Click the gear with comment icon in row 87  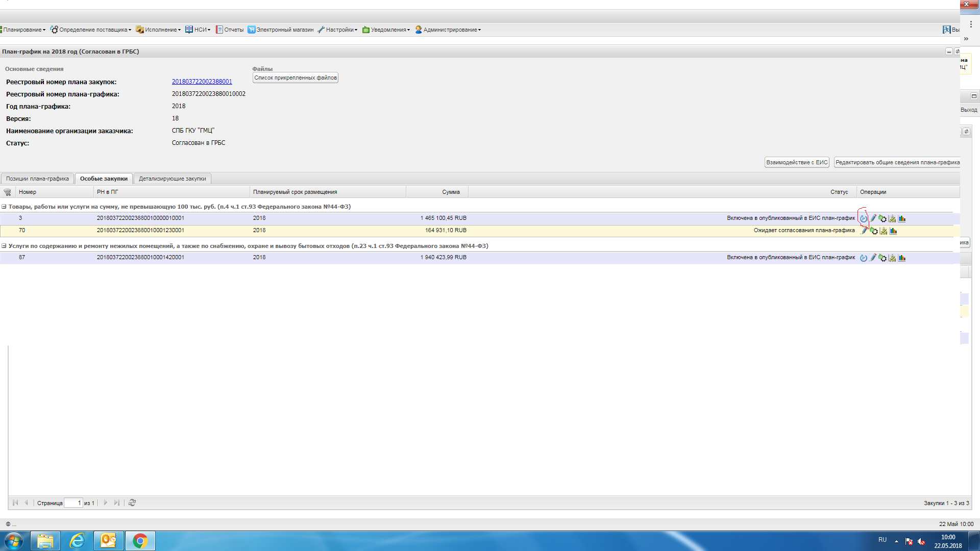pos(883,258)
